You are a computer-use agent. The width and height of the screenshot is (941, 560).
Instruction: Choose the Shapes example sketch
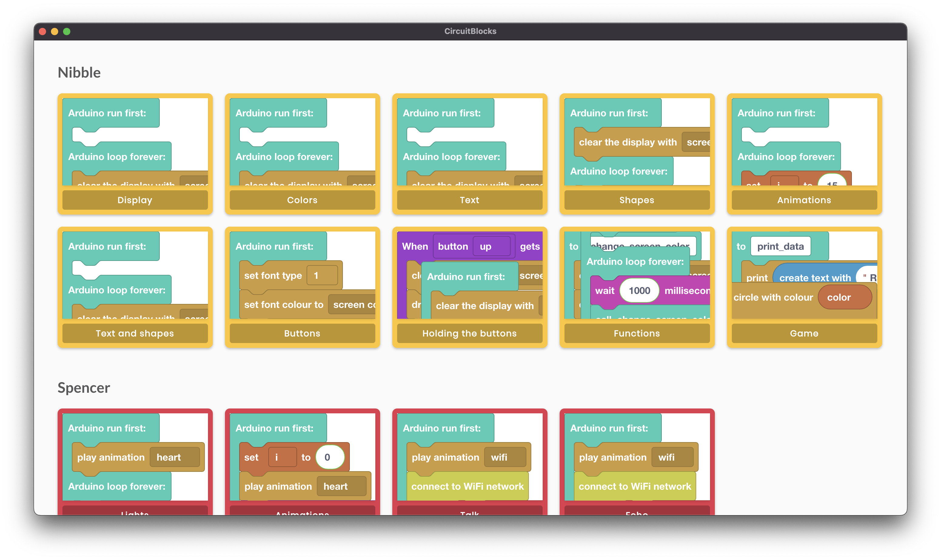point(636,200)
